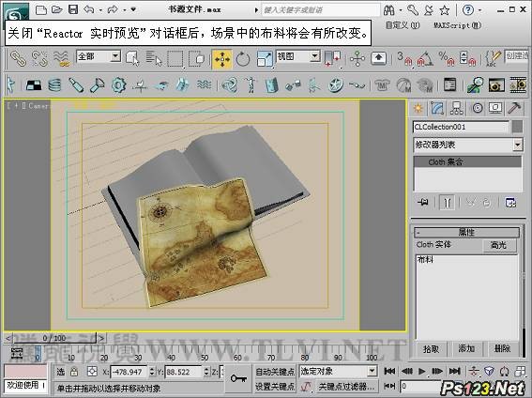This screenshot has height=398, width=532.
Task: Toggle the Percent Snap button
Action: (447, 58)
